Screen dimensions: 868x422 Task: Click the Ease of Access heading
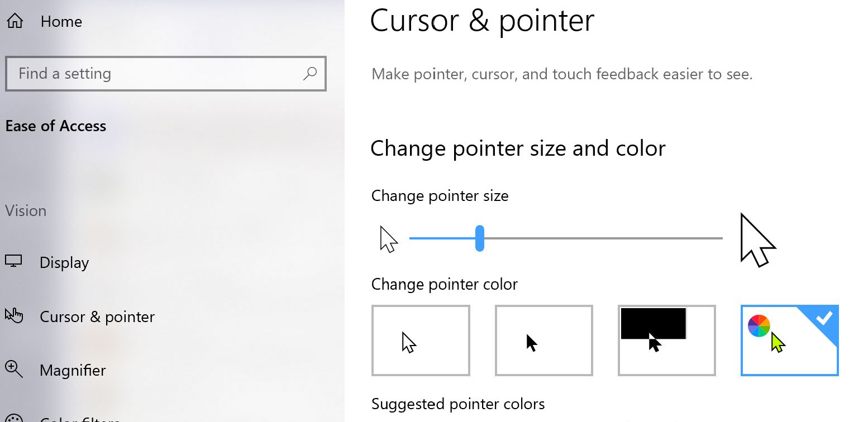tap(55, 126)
